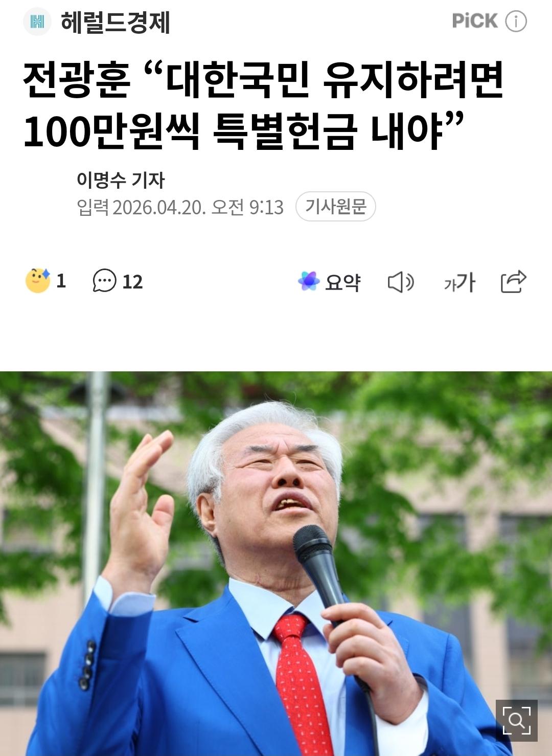The width and height of the screenshot is (552, 756).
Task: Click the 기사원문 button
Action: click(336, 207)
